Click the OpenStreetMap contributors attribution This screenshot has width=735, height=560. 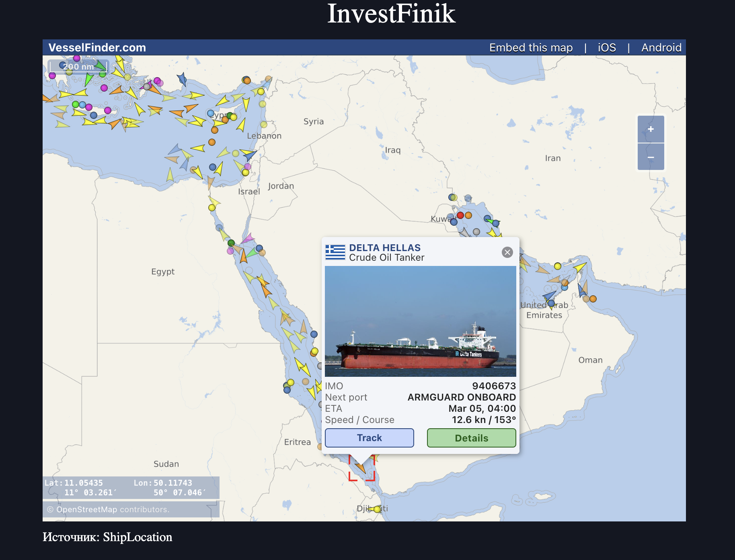108,509
